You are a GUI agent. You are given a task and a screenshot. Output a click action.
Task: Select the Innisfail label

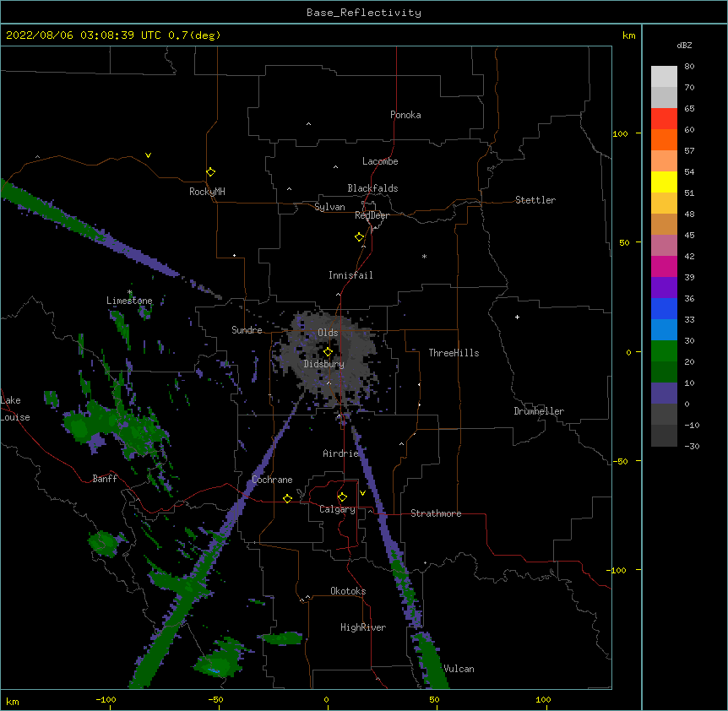coord(350,275)
